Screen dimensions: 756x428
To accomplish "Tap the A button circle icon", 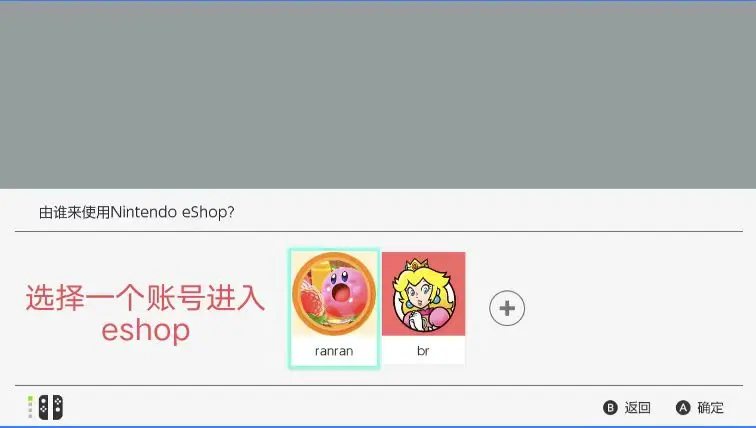I will pyautogui.click(x=683, y=408).
